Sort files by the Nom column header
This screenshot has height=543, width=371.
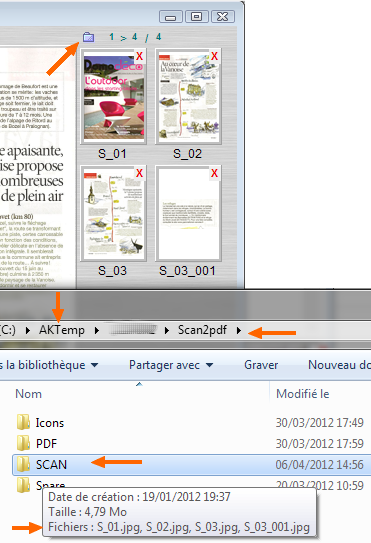pos(28,394)
